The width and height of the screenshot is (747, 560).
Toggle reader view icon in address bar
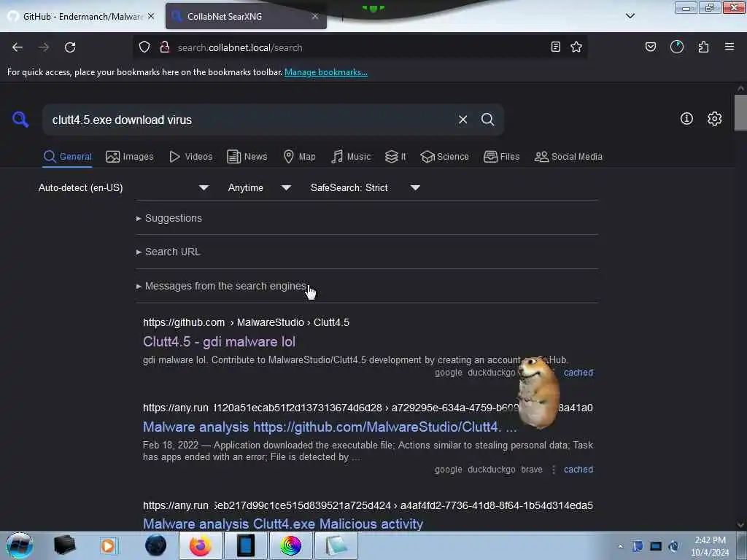(555, 47)
